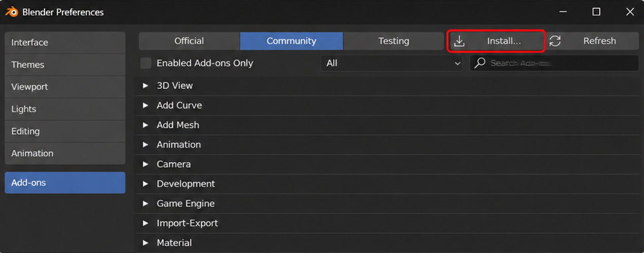The height and width of the screenshot is (253, 644).
Task: Expand the Add Curve category
Action: tap(145, 106)
